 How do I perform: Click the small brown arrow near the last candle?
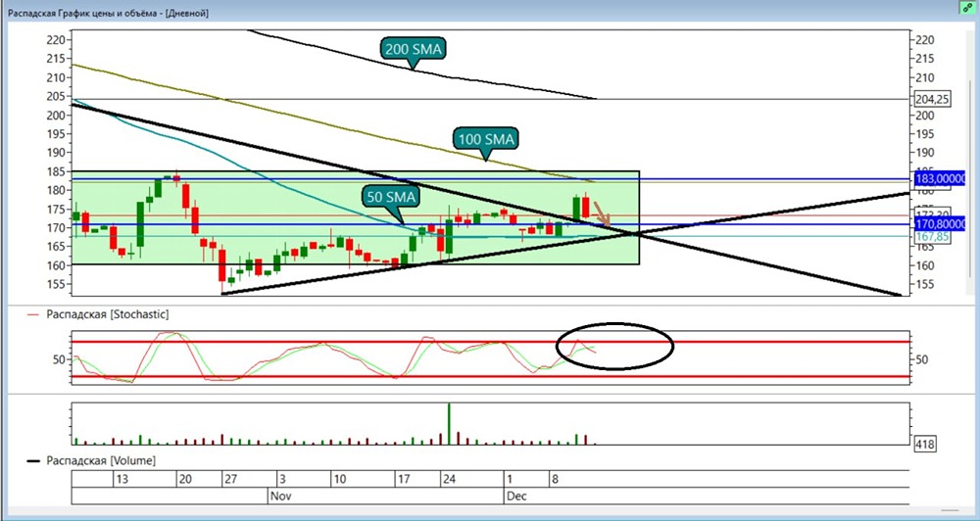pyautogui.click(x=602, y=214)
